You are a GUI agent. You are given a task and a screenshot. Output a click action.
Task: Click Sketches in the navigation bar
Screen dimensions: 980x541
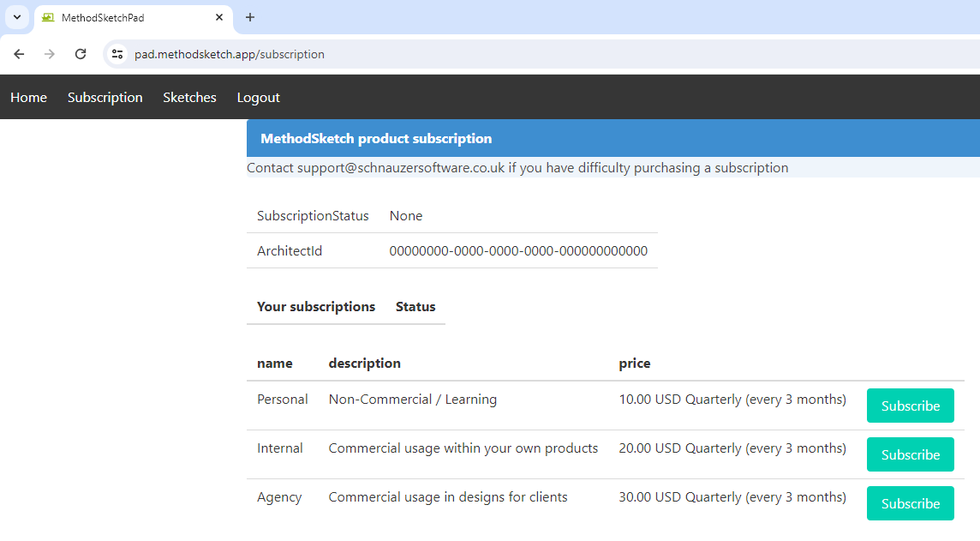point(189,97)
